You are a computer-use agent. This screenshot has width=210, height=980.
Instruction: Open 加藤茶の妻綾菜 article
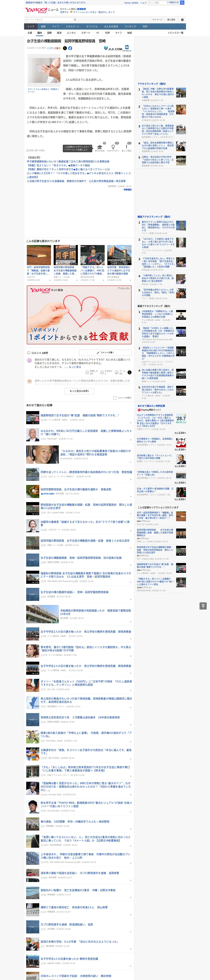point(85,523)
